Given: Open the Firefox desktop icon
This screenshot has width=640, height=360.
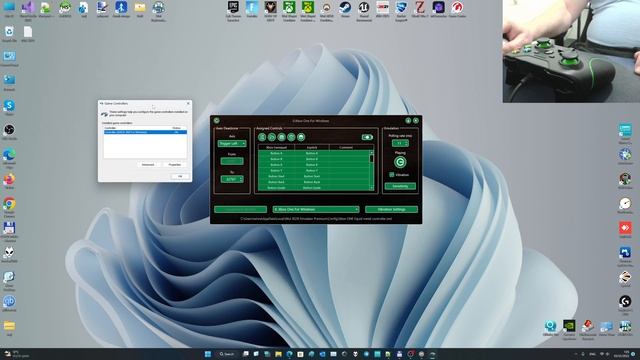Looking at the screenshot, I should [9, 181].
